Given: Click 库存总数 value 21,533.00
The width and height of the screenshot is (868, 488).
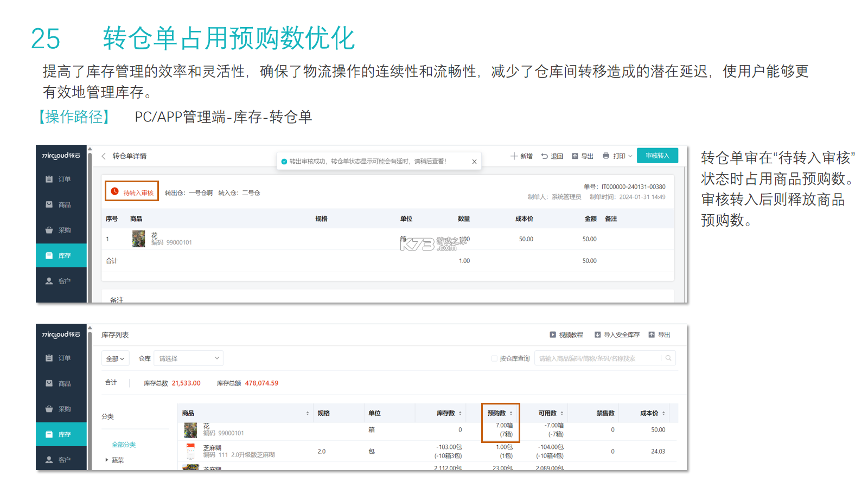Looking at the screenshot, I should [186, 383].
